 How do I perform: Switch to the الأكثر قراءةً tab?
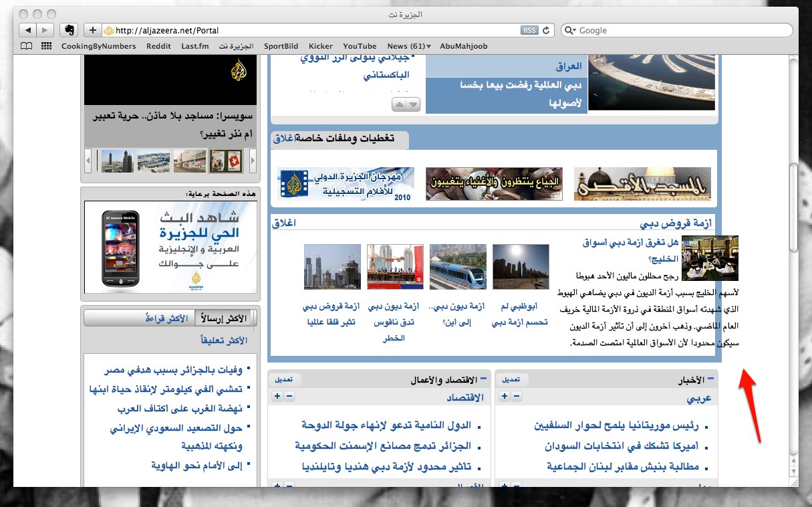pyautogui.click(x=168, y=318)
